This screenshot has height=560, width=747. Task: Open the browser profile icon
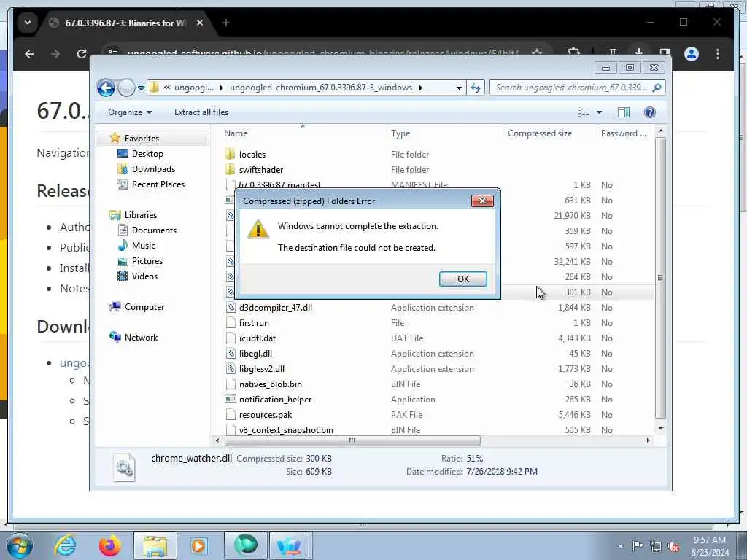coord(692,54)
